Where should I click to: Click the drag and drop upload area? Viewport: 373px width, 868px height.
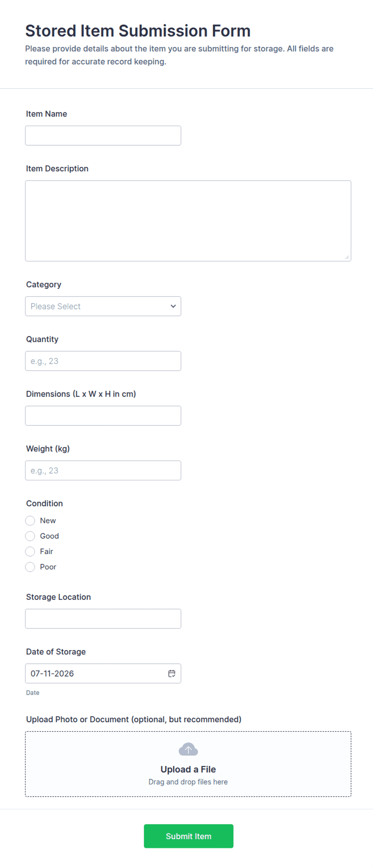click(x=188, y=764)
